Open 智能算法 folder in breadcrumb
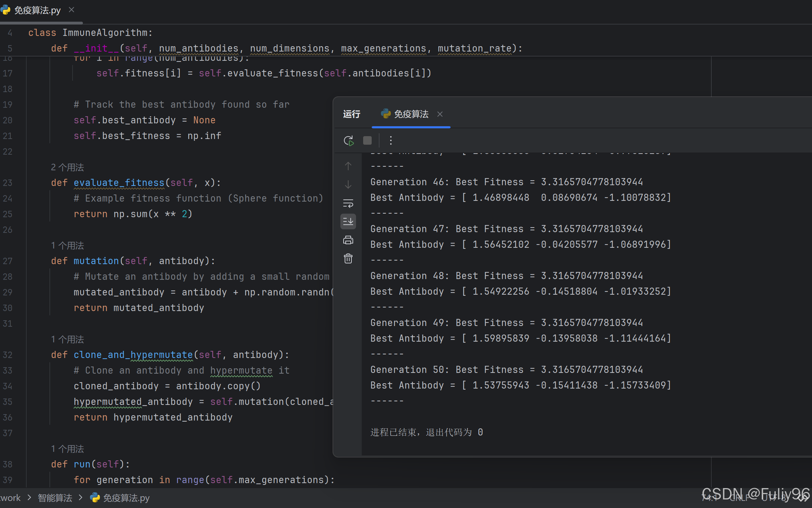This screenshot has height=508, width=812. 55,498
